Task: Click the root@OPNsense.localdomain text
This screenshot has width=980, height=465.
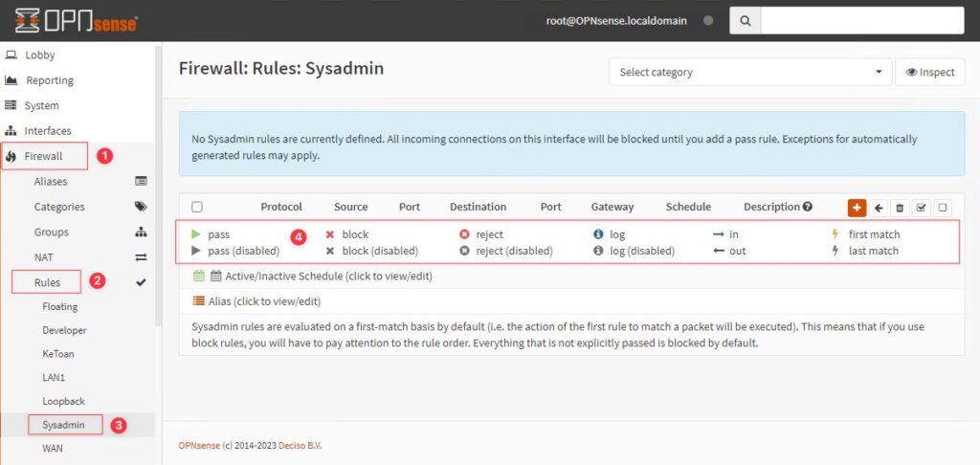Action: click(x=616, y=21)
